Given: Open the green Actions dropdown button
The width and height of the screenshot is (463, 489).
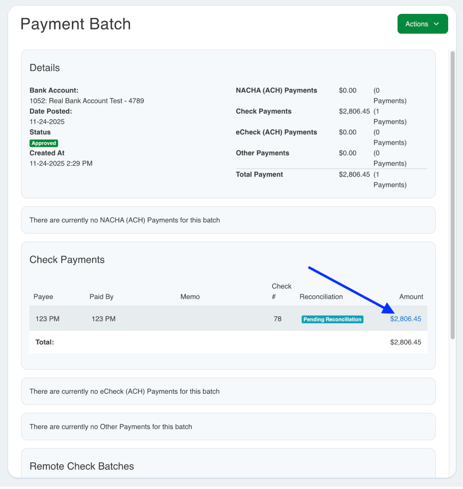Looking at the screenshot, I should pos(422,24).
